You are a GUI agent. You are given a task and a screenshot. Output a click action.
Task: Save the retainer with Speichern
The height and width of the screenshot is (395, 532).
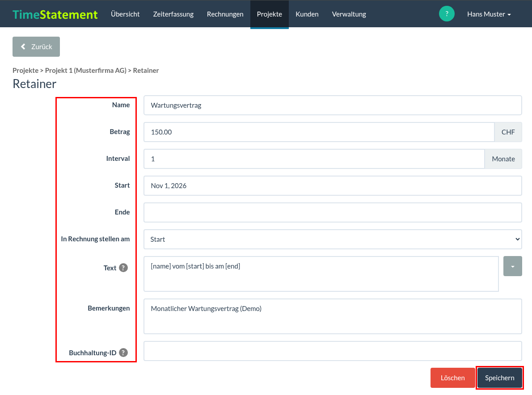click(x=499, y=378)
